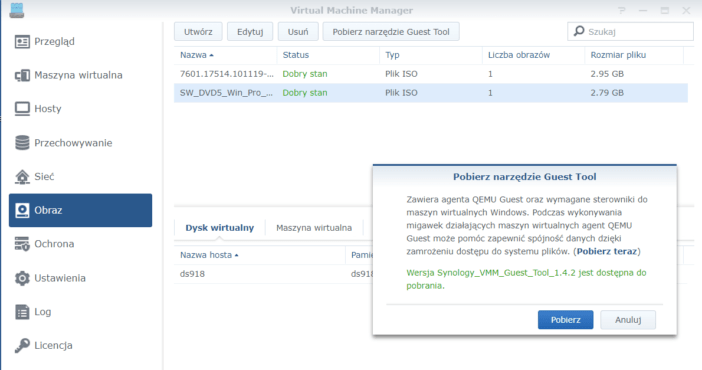The width and height of the screenshot is (702, 370).
Task: Open the Hosty monitor icon
Action: pyautogui.click(x=22, y=109)
